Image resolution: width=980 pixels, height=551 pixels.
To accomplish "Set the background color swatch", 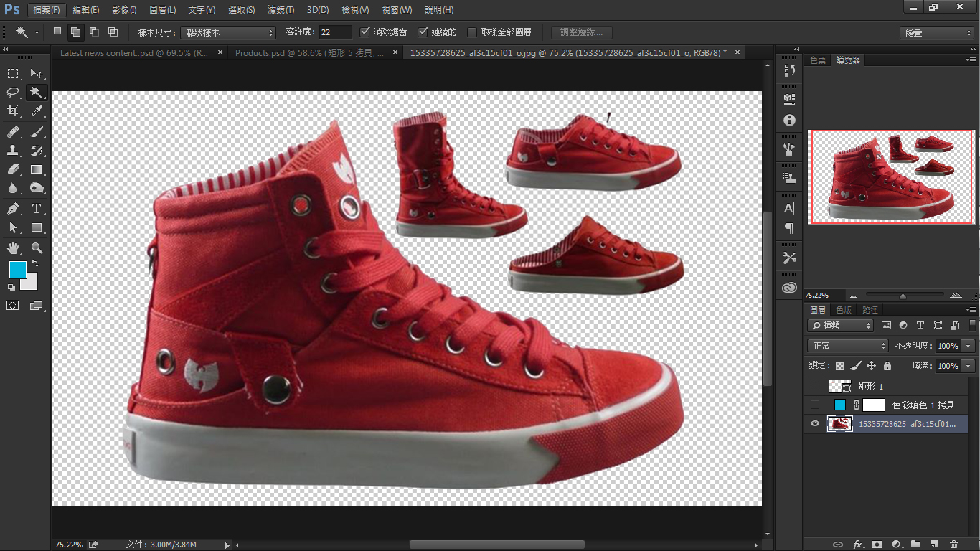I will click(x=30, y=283).
